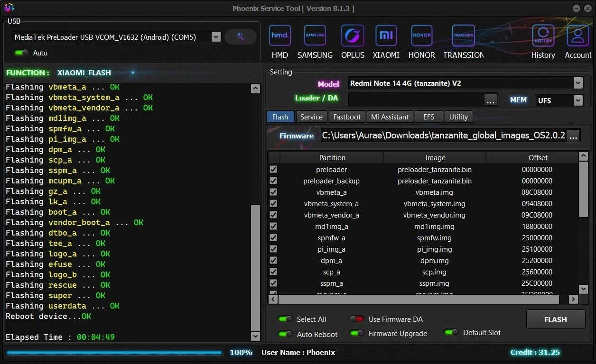596x364 pixels.
Task: Click the Transsion brand icon
Action: point(463,36)
